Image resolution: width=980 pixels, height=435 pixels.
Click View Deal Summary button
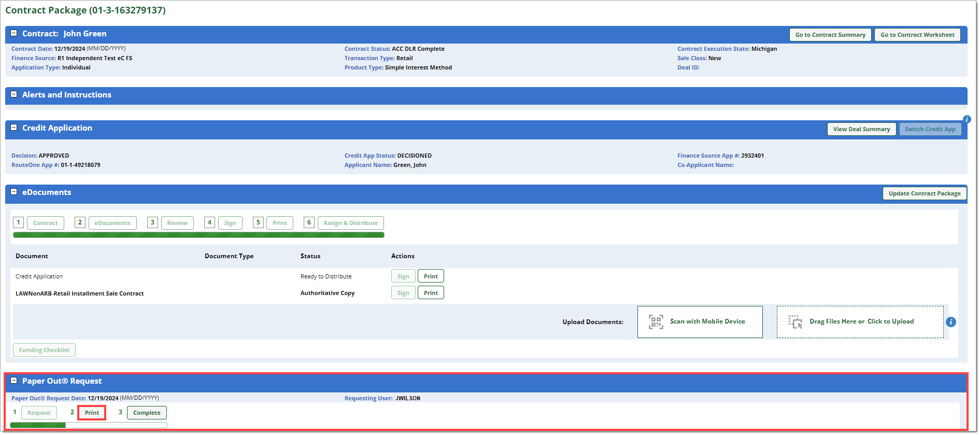(861, 129)
